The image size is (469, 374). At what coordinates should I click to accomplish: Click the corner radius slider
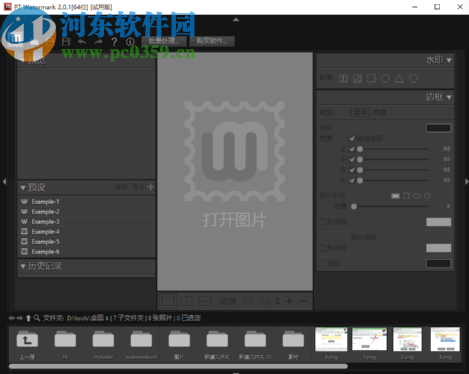pyautogui.click(x=391, y=206)
